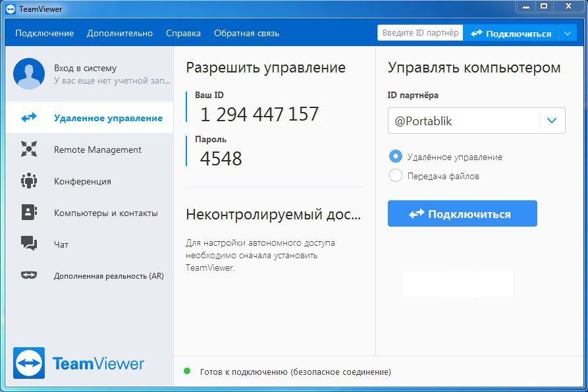This screenshot has height=392, width=588.
Task: Click the large blue Подключиться button
Action: click(x=462, y=213)
